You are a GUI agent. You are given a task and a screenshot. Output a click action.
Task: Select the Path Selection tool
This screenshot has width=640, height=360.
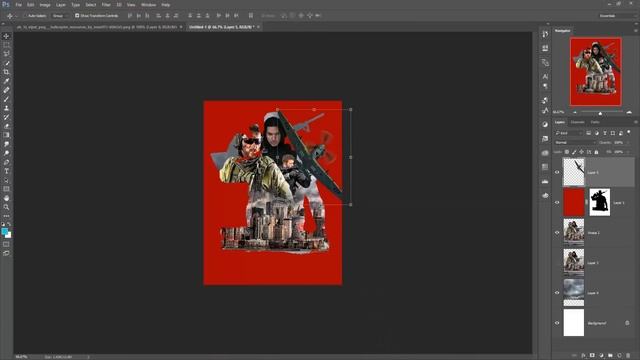tap(6, 180)
